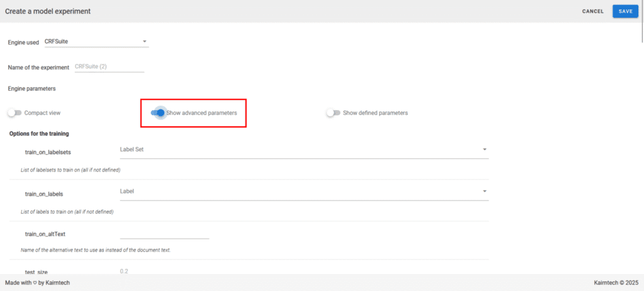The image size is (644, 291).
Task: Click the Kairntech © 2025 footer text
Action: [614, 283]
